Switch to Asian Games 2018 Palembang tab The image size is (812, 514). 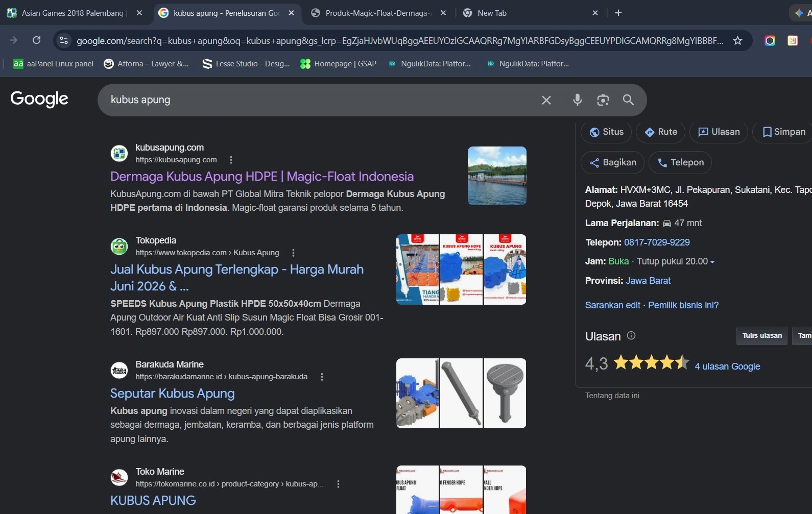(x=73, y=13)
